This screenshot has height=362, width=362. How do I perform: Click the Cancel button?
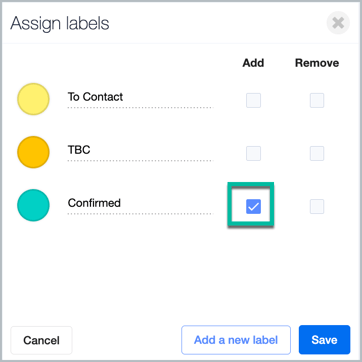pyautogui.click(x=41, y=340)
